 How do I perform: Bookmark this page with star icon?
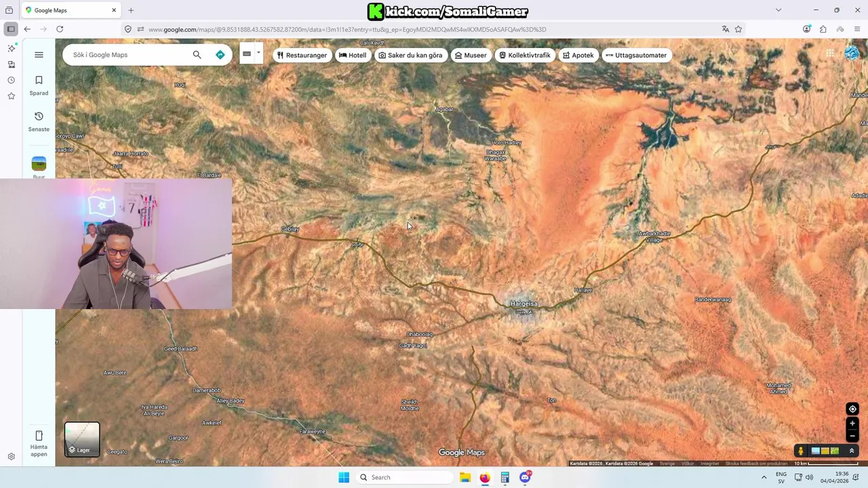(x=738, y=29)
